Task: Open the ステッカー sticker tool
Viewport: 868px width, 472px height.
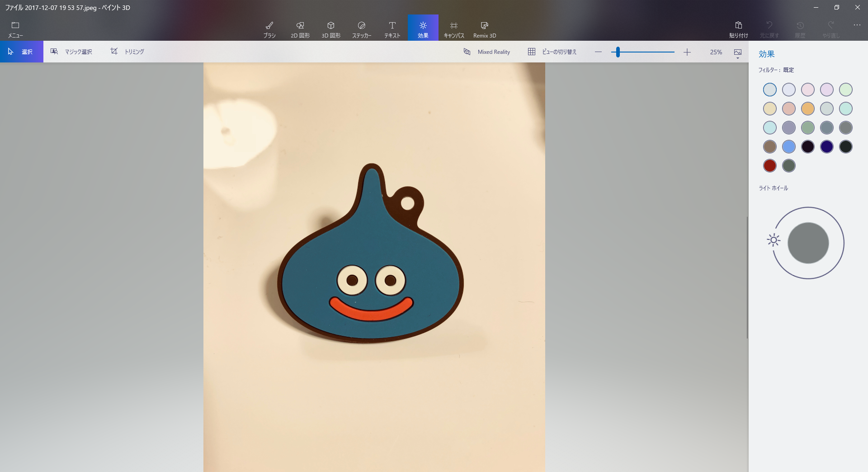Action: click(x=362, y=29)
